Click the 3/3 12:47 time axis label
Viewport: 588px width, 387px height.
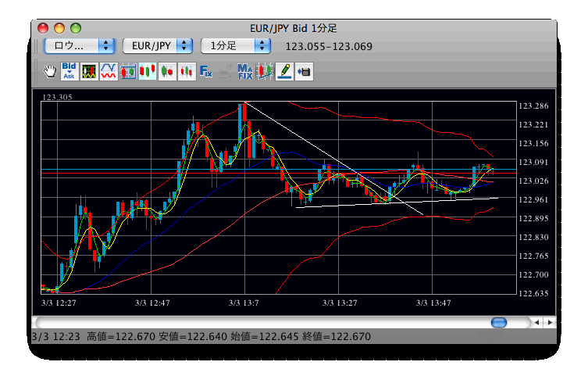coord(152,303)
